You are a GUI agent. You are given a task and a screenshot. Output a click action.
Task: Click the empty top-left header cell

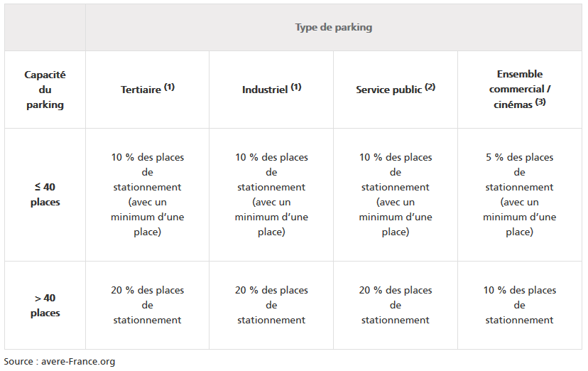point(45,28)
